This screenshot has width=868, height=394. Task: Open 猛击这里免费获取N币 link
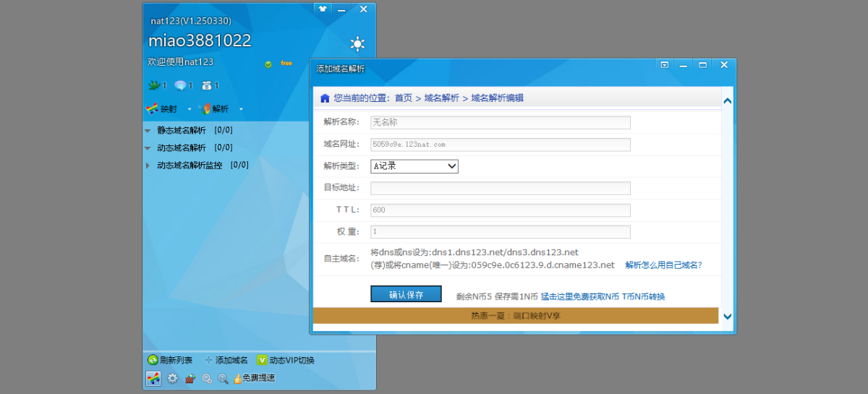(x=580, y=296)
